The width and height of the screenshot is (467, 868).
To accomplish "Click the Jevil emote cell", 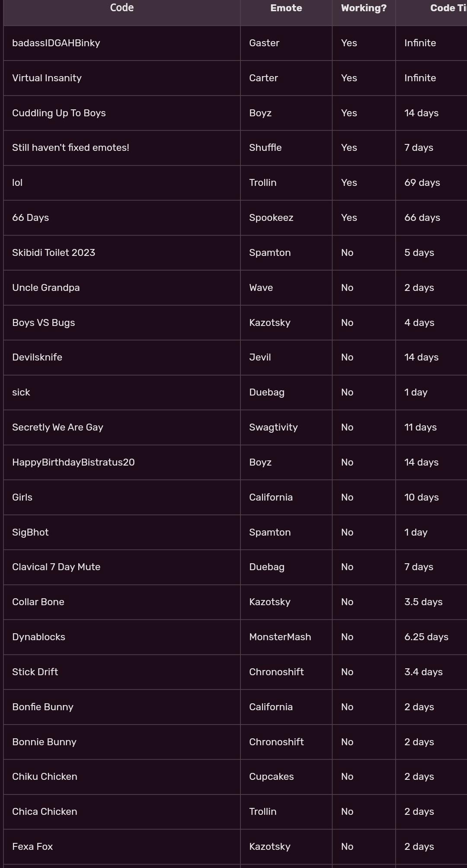I will pos(260,357).
